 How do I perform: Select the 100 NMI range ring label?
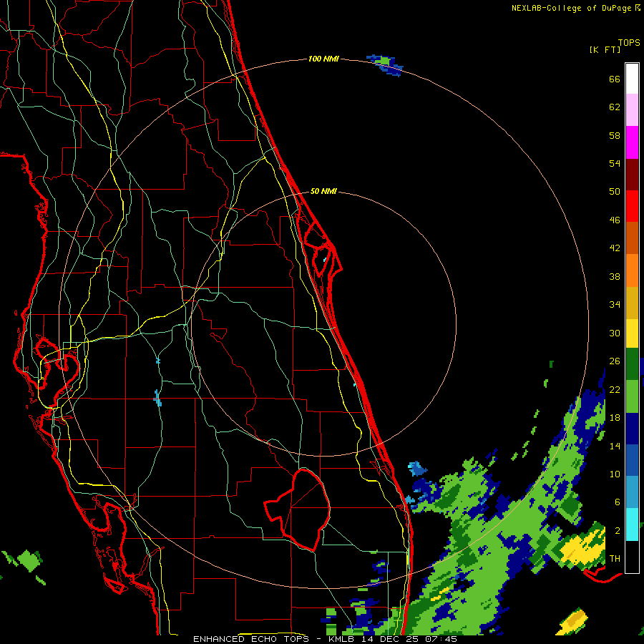323,59
